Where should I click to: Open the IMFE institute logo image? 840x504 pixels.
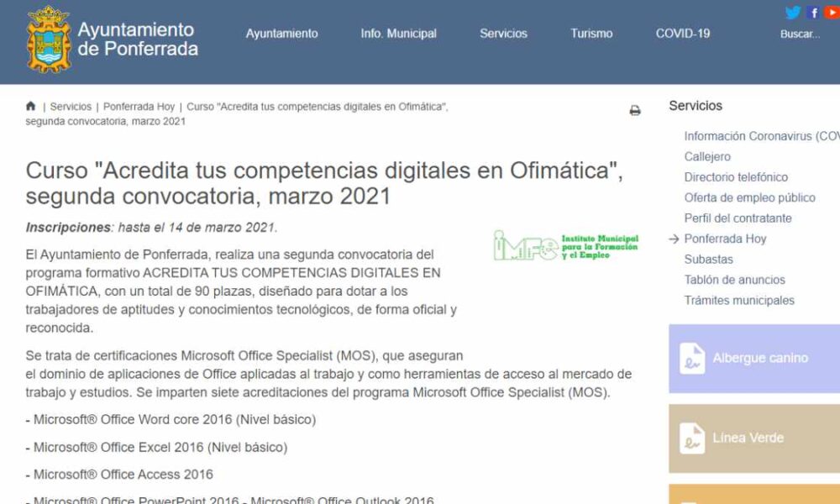pyautogui.click(x=565, y=246)
